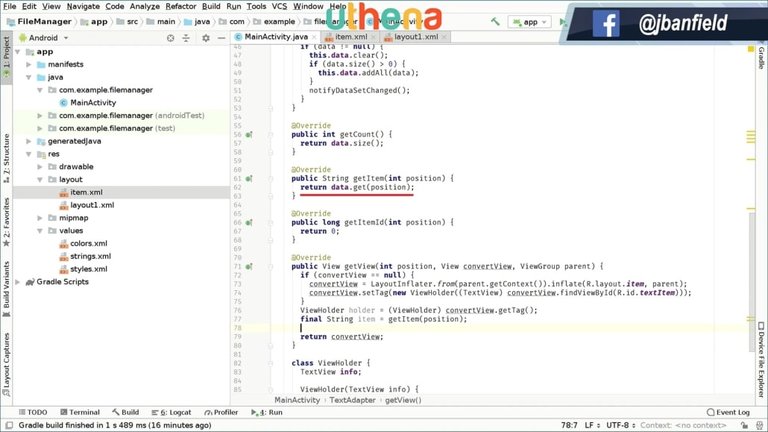Open the Logcat tool window

click(x=171, y=412)
